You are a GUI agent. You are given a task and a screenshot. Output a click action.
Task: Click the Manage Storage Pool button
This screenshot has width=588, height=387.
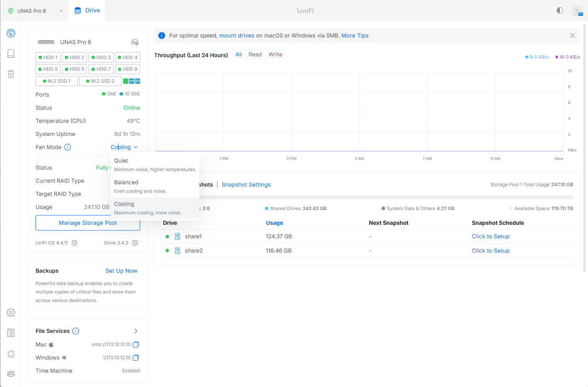click(88, 223)
